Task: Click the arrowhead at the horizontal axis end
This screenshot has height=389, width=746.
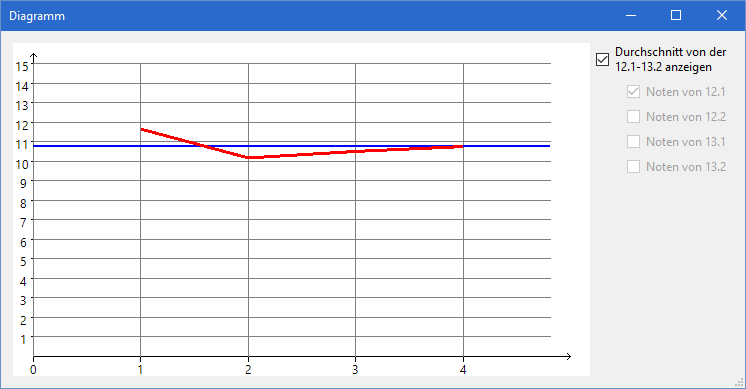Action: click(x=567, y=356)
